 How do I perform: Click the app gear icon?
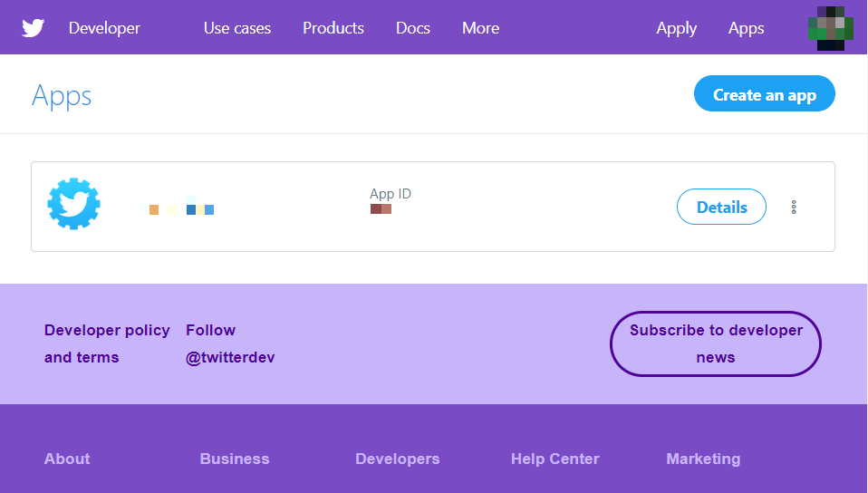pos(73,205)
